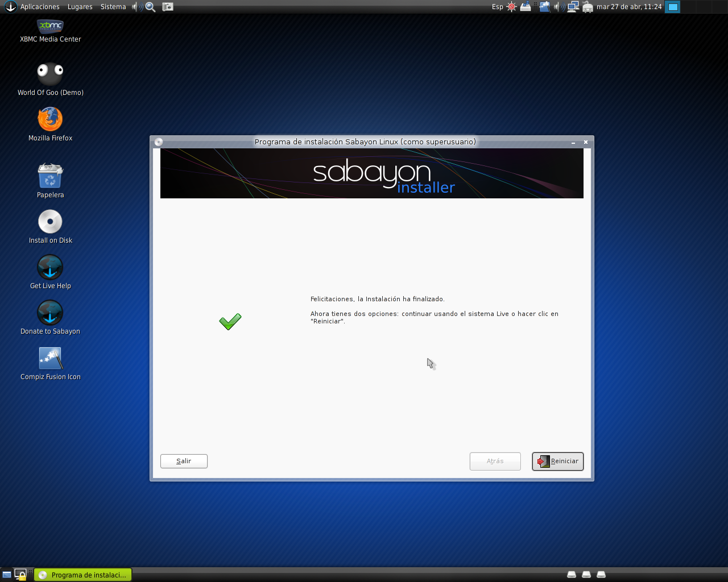Click the Programa de instalaci... taskbar button

click(x=83, y=575)
